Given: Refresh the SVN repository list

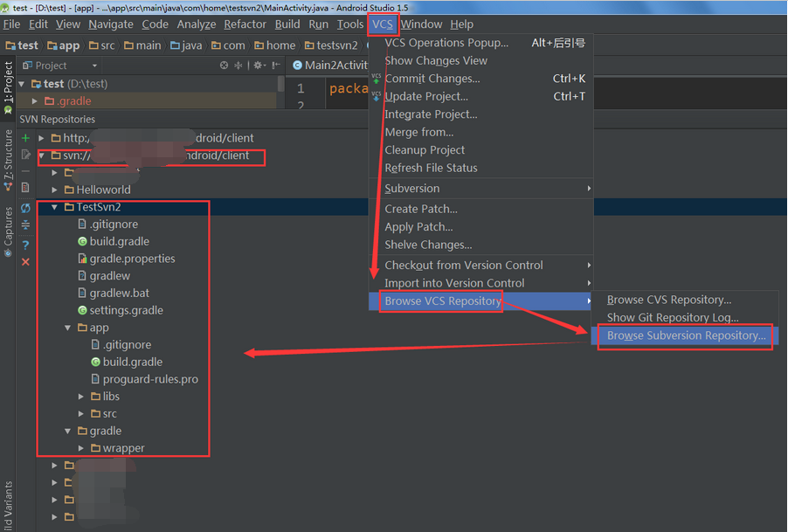Looking at the screenshot, I should (24, 206).
